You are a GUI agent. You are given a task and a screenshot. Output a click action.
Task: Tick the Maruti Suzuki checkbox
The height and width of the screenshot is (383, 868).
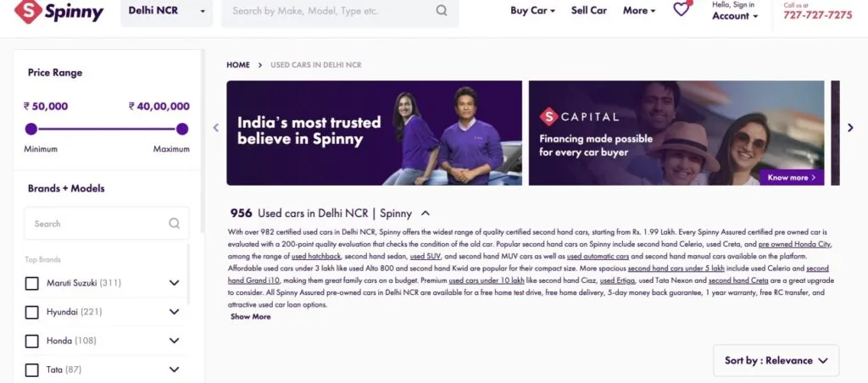click(31, 283)
